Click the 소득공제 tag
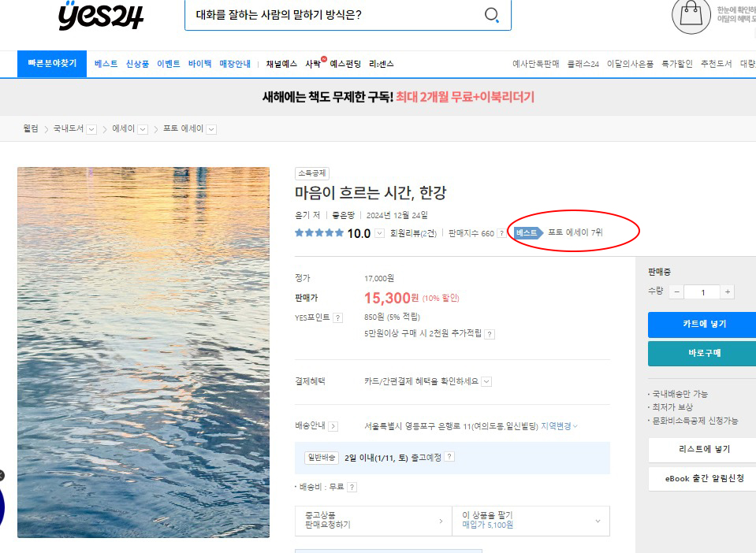 (312, 173)
